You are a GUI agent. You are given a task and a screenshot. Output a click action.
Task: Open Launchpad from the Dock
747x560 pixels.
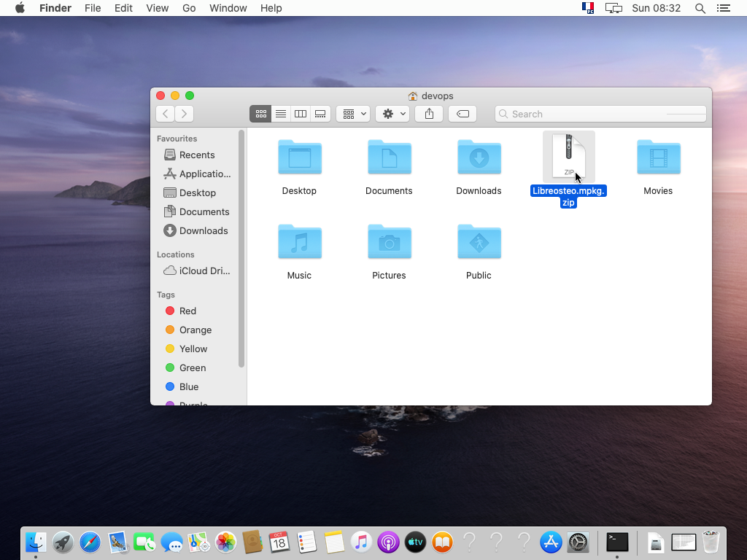tap(63, 542)
